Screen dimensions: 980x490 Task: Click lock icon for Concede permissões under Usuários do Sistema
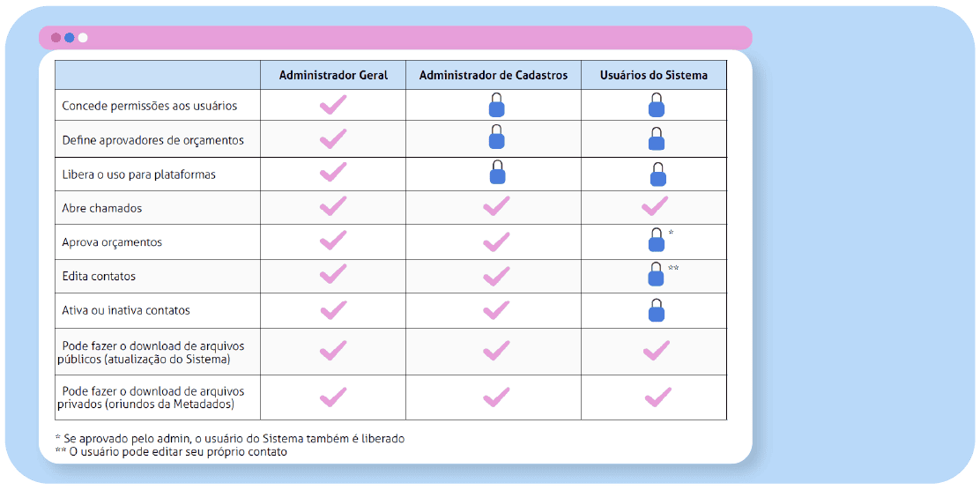[656, 106]
